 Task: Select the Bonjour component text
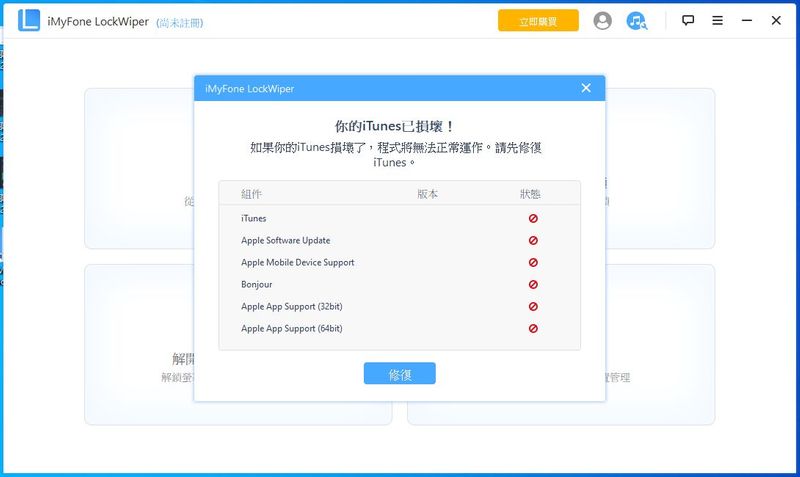tap(257, 284)
